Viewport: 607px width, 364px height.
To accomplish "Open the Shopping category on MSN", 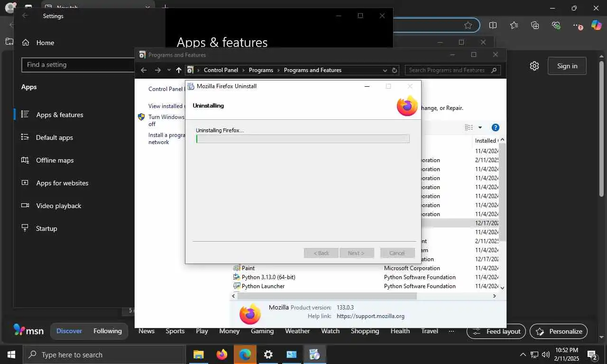I will pyautogui.click(x=365, y=331).
